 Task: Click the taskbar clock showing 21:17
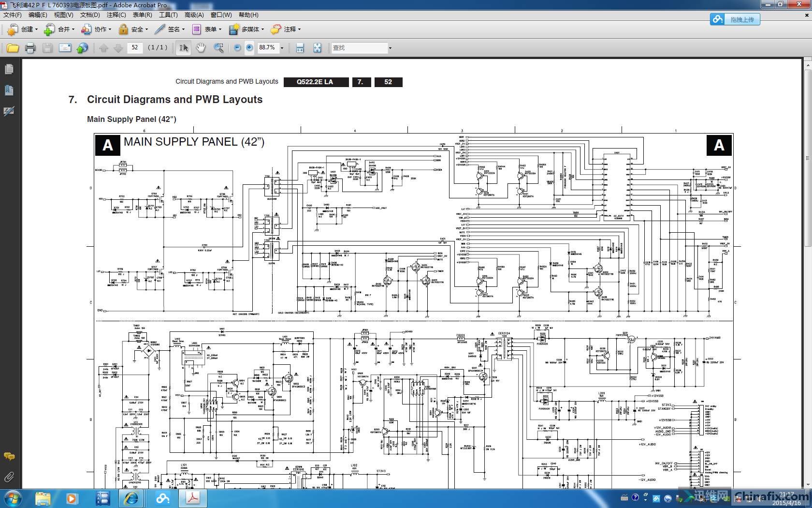786,498
